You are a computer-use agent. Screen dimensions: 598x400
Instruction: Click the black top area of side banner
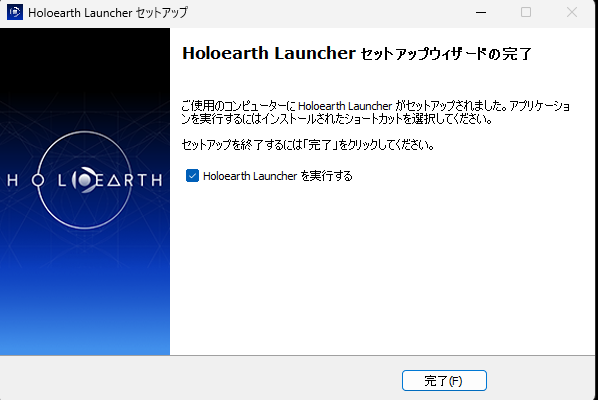pyautogui.click(x=85, y=57)
